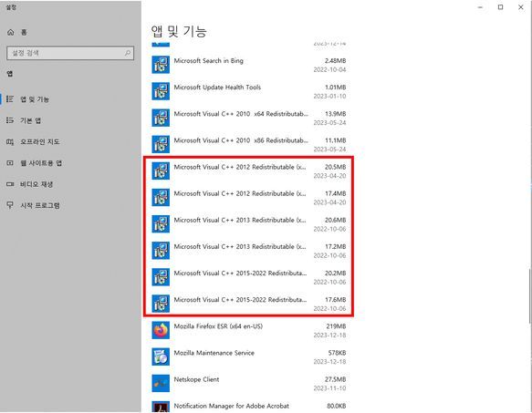Click the Offline maps icon
This screenshot has height=413, width=532.
pos(10,141)
